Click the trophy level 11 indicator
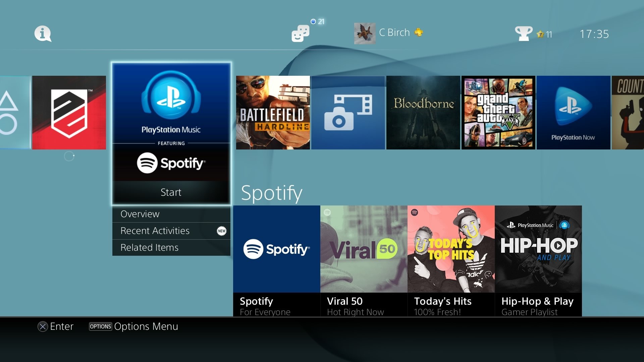This screenshot has width=644, height=362. [x=544, y=34]
